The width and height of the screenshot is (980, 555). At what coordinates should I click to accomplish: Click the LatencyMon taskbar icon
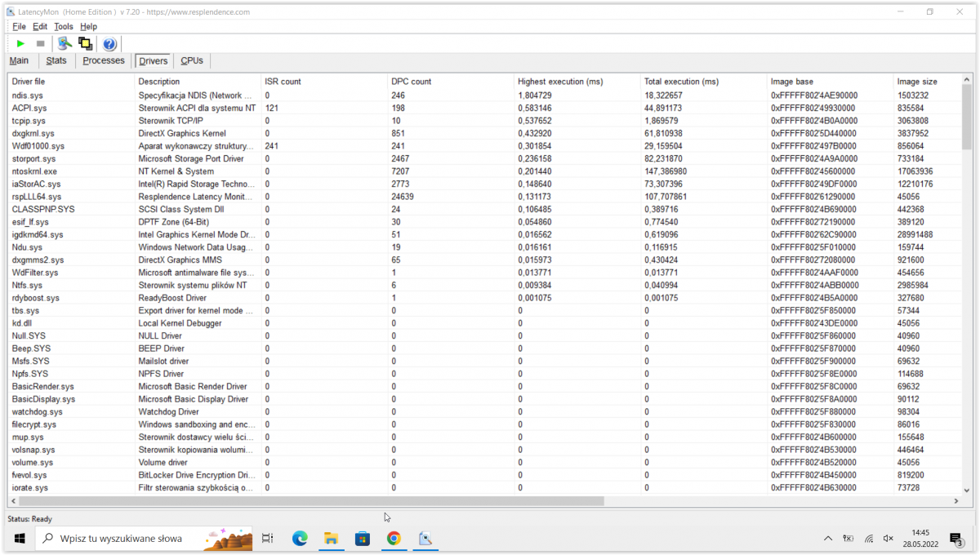[x=425, y=539]
